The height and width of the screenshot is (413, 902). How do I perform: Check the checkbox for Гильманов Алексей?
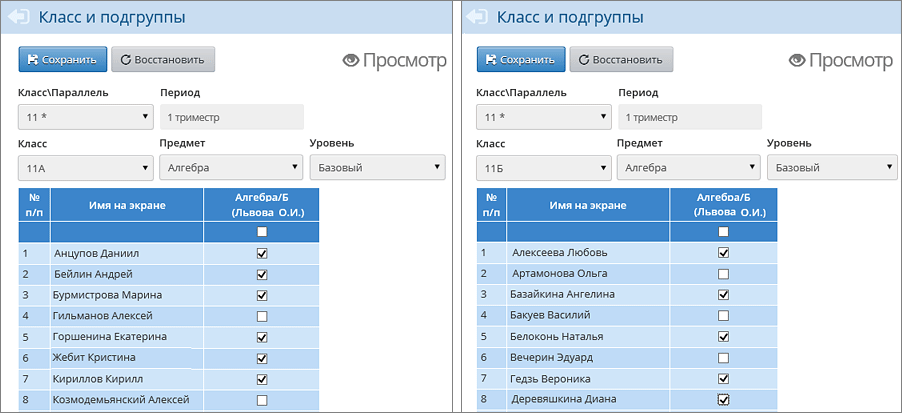pyautogui.click(x=262, y=316)
